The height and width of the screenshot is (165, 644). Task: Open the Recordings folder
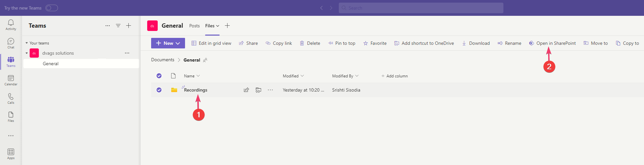(196, 90)
